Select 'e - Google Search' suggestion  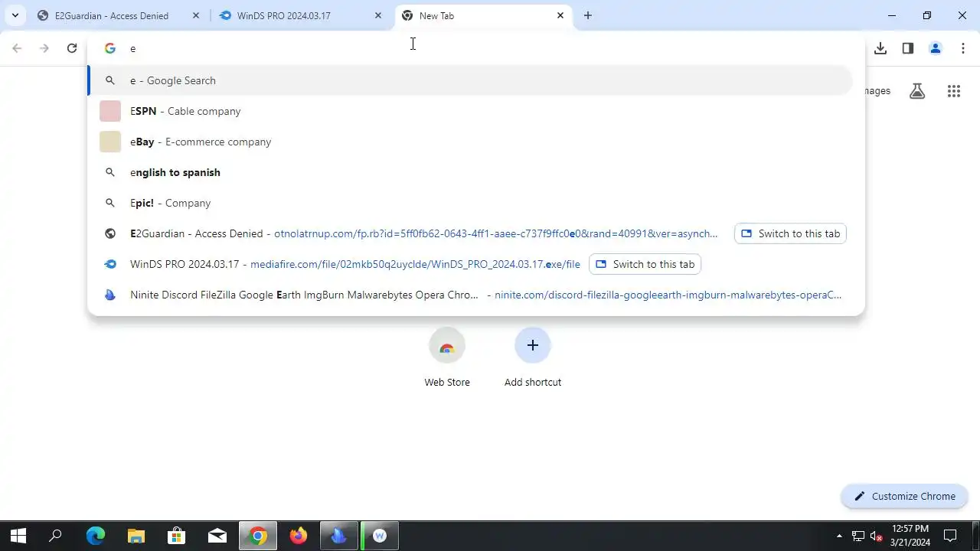click(x=470, y=80)
